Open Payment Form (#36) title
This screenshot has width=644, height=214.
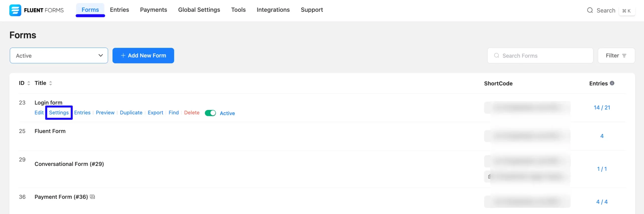(61, 197)
